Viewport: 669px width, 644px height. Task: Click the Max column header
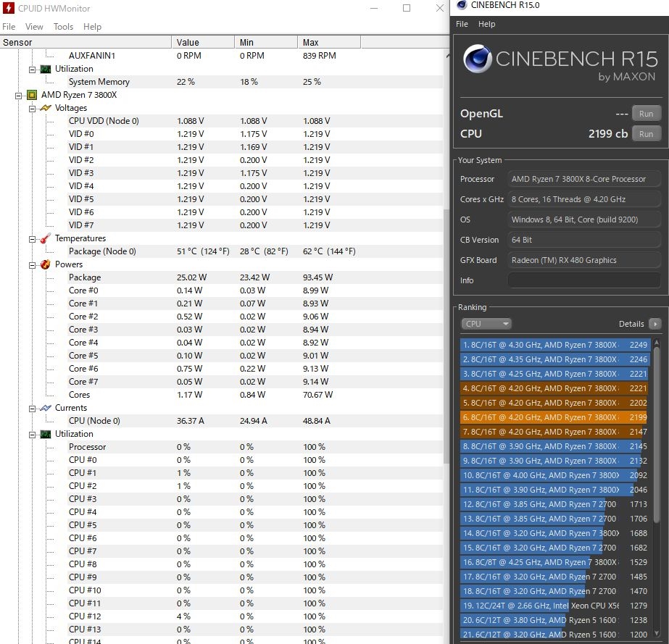click(x=329, y=42)
